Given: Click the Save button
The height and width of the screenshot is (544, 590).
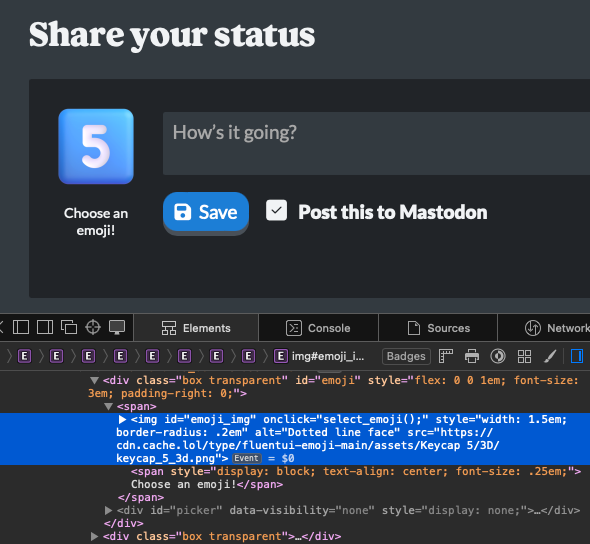Looking at the screenshot, I should 206,212.
